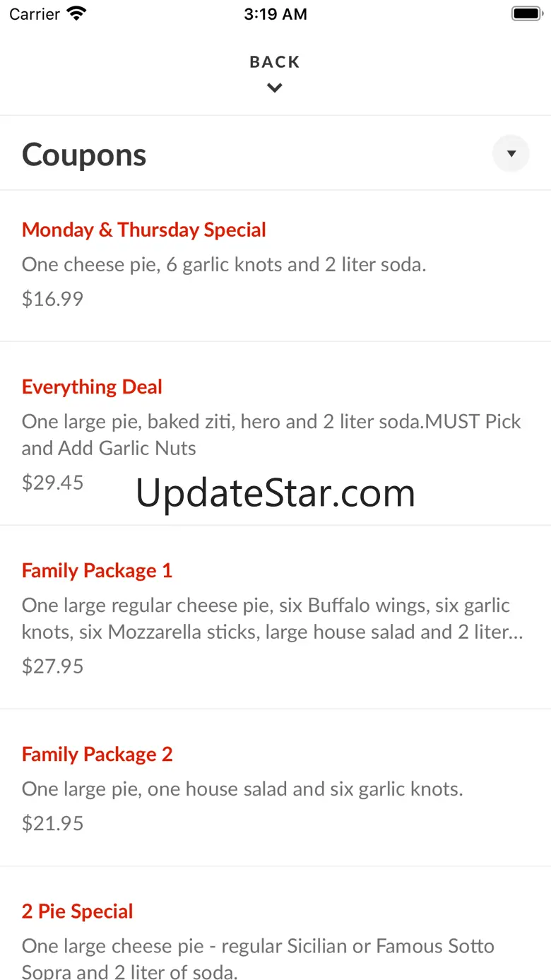Tap the $29.45 price
The image size is (551, 980).
tap(52, 483)
